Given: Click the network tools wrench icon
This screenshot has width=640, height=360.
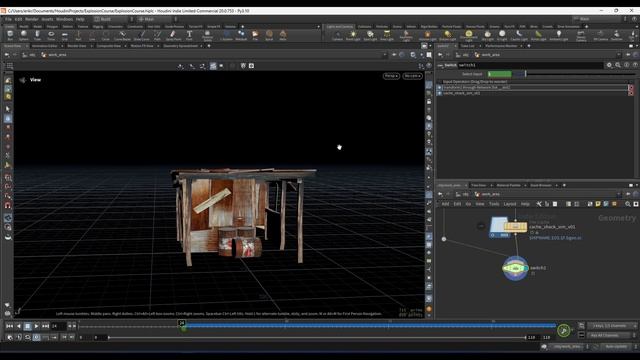Looking at the screenshot, I should (x=539, y=204).
